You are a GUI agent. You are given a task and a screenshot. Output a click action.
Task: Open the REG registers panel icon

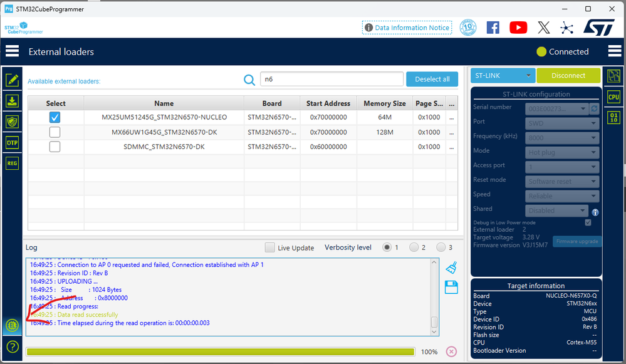tap(13, 164)
